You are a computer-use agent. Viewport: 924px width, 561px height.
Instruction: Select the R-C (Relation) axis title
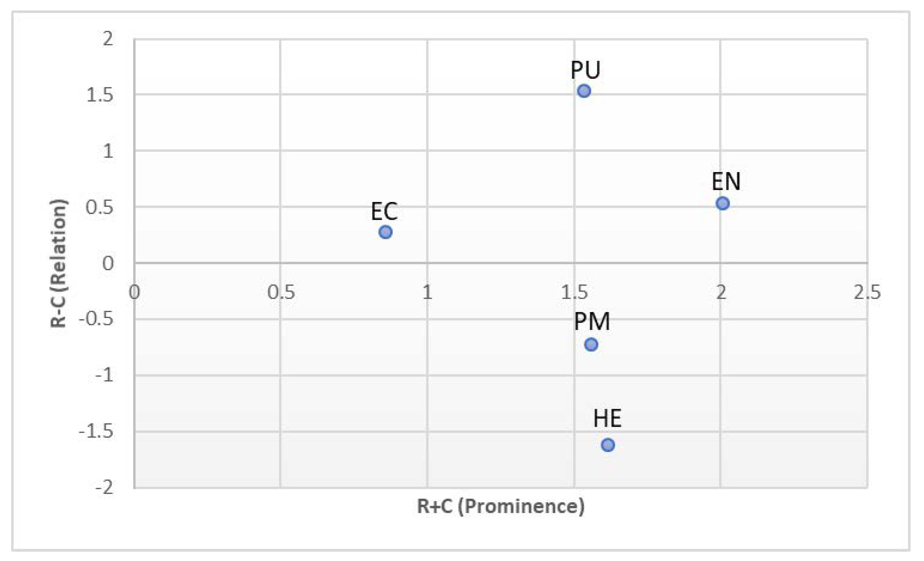(x=59, y=263)
